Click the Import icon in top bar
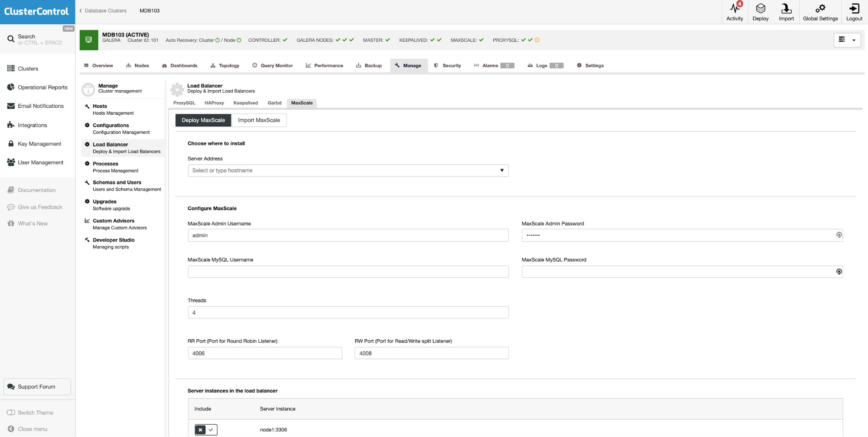This screenshot has height=437, width=868. [786, 12]
